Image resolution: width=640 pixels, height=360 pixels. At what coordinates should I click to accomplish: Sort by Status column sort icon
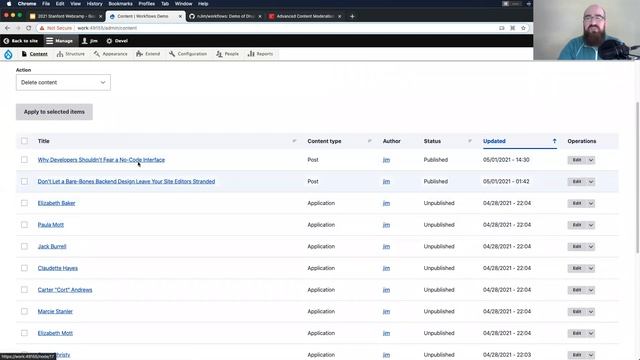click(470, 141)
